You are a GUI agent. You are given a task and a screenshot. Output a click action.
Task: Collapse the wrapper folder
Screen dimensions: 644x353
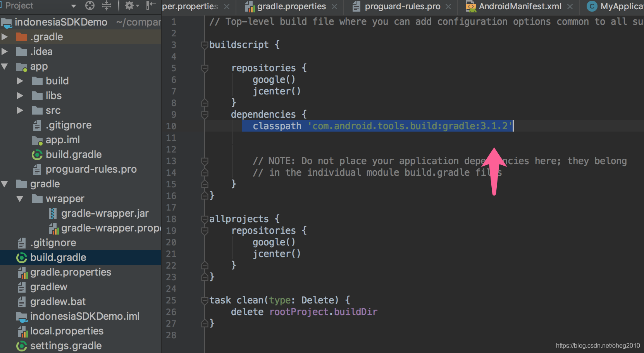pyautogui.click(x=20, y=199)
